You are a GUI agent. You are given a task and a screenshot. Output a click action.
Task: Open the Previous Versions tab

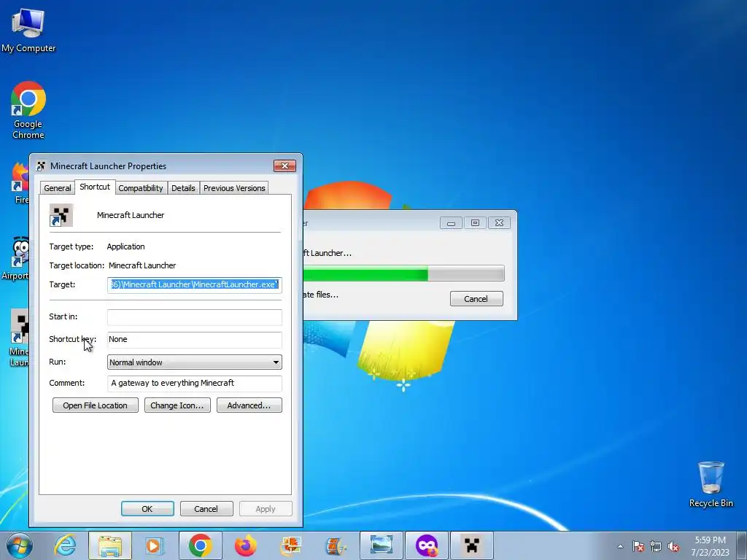(234, 188)
